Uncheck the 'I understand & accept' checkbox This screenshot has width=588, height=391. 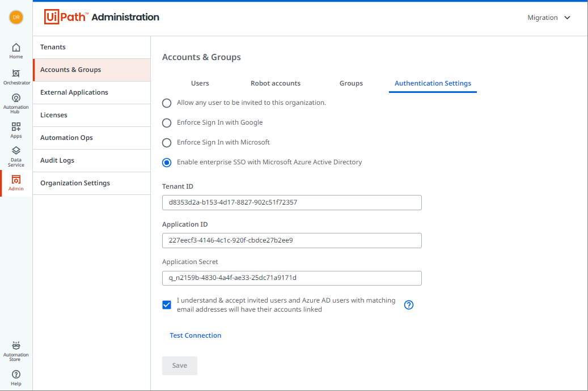tap(167, 305)
